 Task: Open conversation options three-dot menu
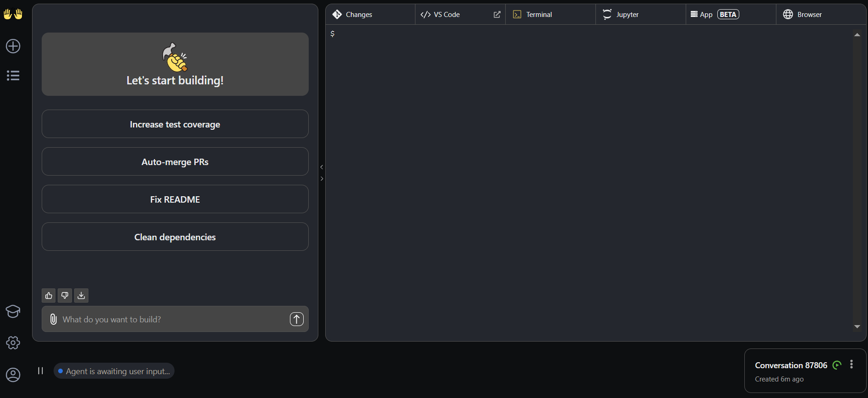click(852, 365)
